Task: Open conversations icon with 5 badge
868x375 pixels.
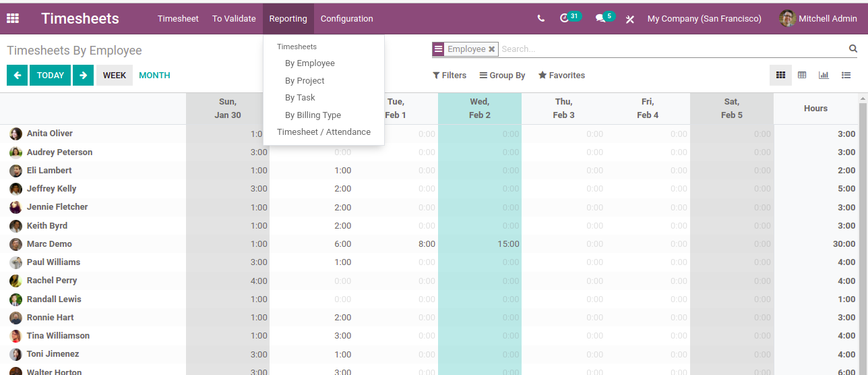Action: [x=605, y=18]
